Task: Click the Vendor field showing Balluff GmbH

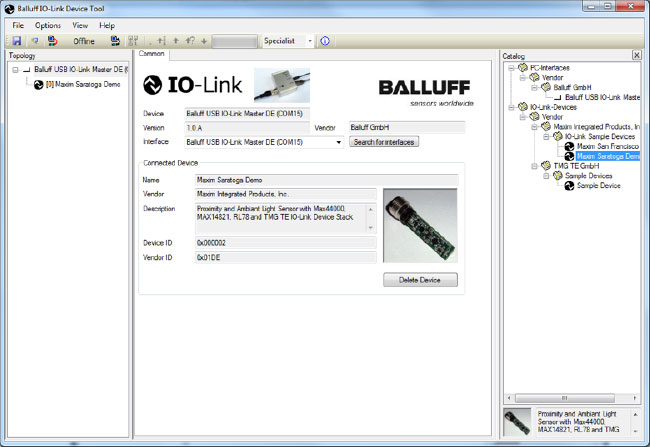Action: point(407,128)
